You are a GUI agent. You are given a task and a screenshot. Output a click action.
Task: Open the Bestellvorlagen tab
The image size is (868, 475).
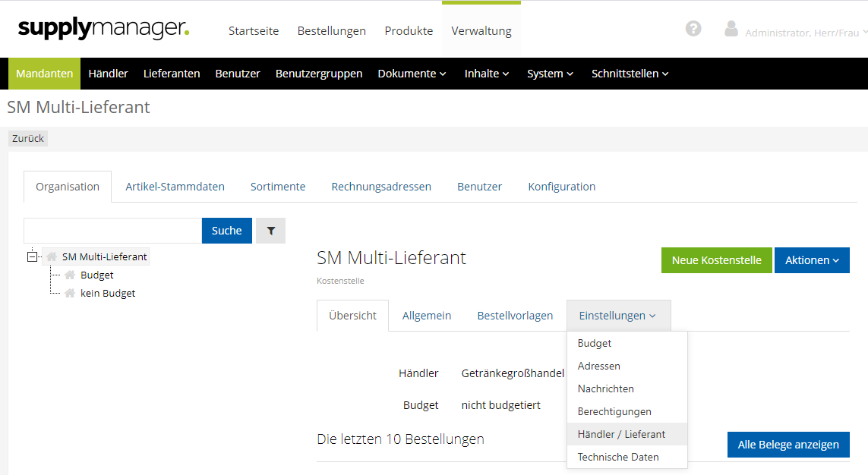tap(515, 316)
